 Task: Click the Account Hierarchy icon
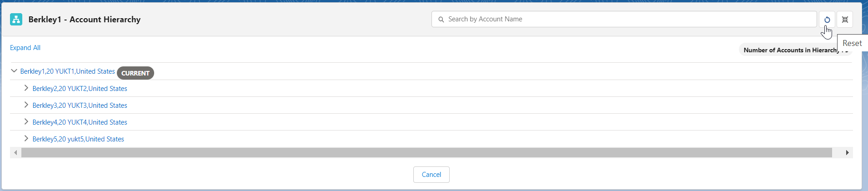tap(16, 20)
